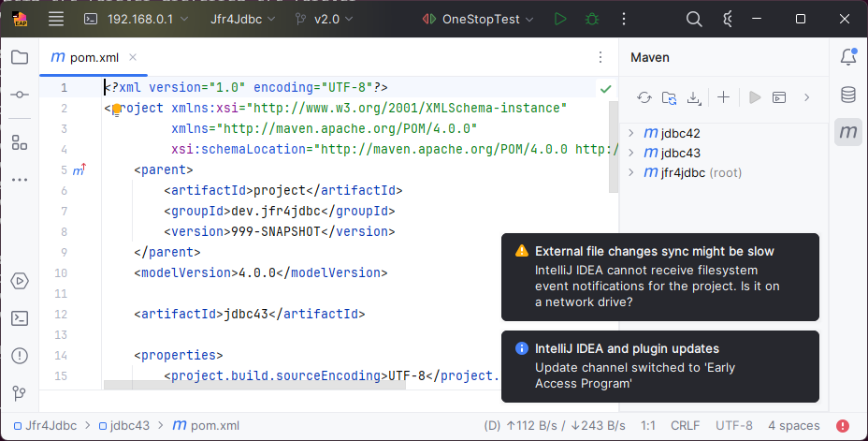Click the editor horizontal scrollbar
The image size is (868, 441).
(x=254, y=385)
